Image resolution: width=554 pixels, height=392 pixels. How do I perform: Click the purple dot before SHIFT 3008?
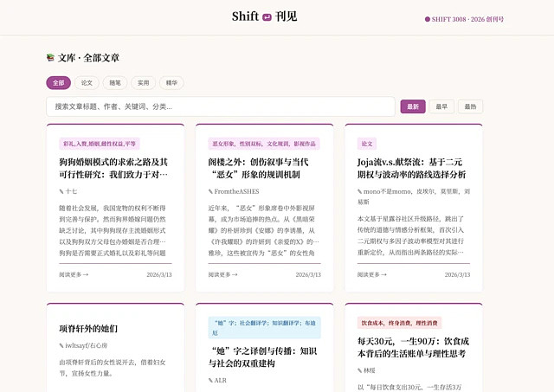(427, 19)
